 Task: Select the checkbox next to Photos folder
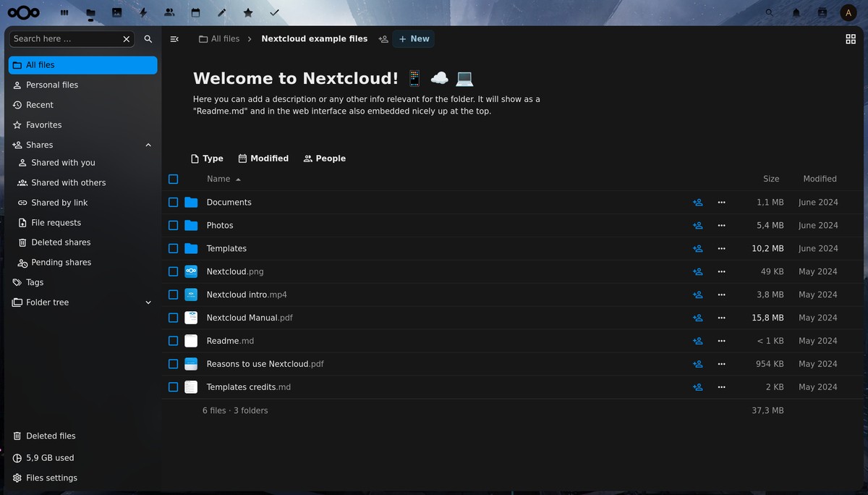click(173, 225)
